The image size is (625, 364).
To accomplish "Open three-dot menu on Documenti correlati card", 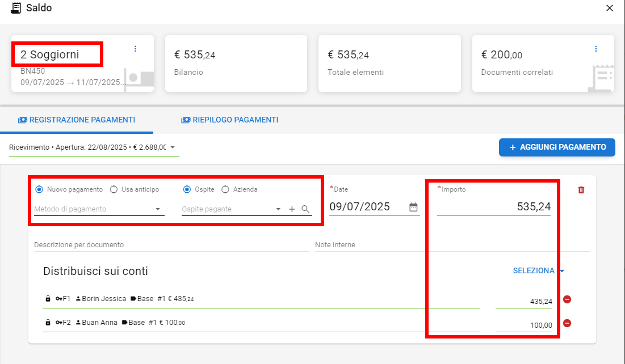I will pos(596,49).
